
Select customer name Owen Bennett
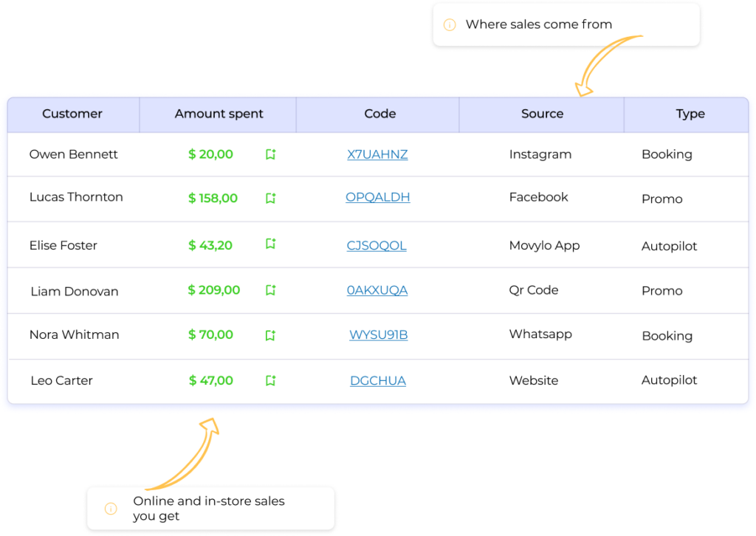tap(73, 154)
